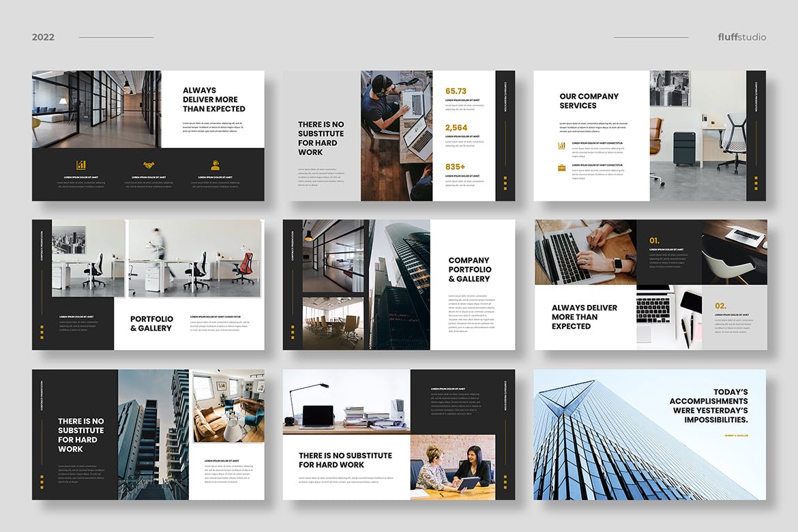The height and width of the screenshot is (532, 798).
Task: Click the fluffstudio logo
Action: pyautogui.click(x=741, y=37)
